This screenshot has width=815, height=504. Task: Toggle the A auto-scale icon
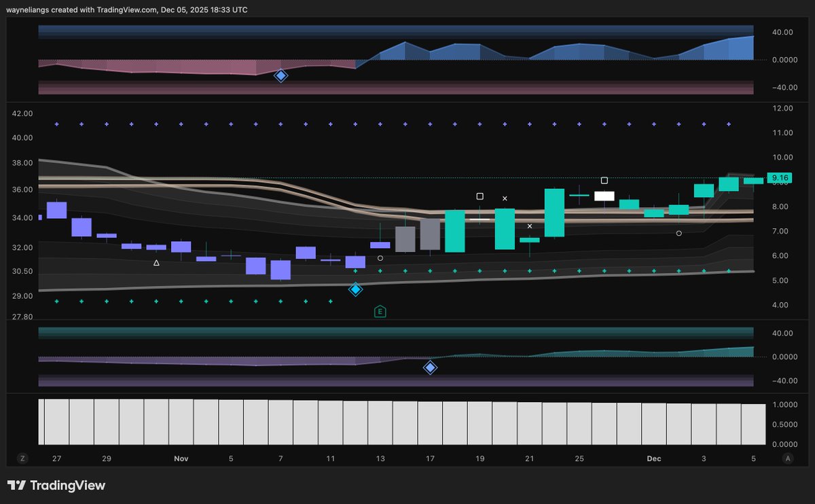coord(787,458)
